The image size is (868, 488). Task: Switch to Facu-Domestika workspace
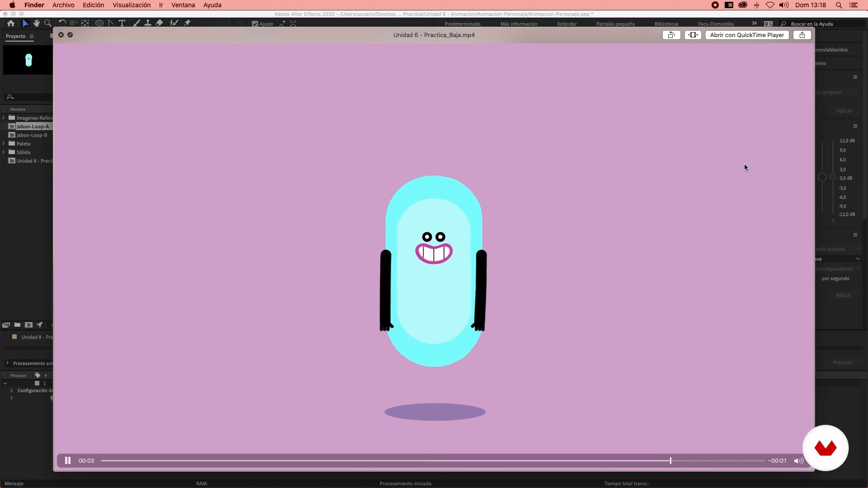716,24
